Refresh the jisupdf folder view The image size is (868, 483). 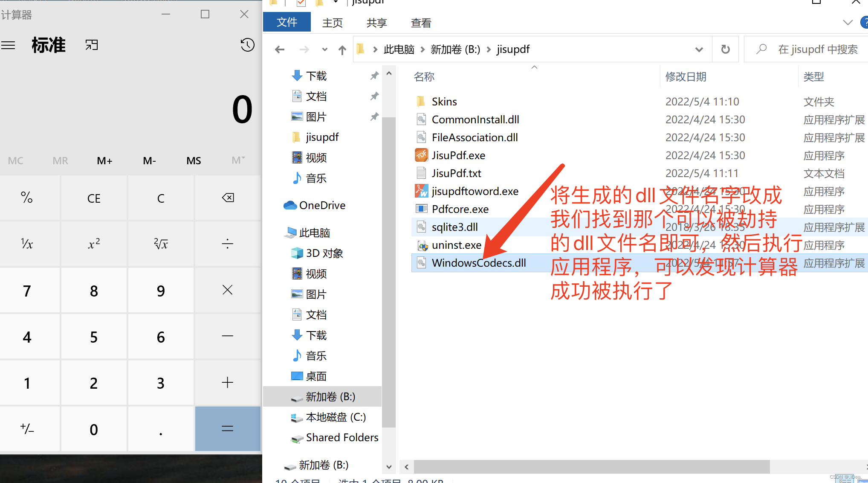click(x=725, y=49)
